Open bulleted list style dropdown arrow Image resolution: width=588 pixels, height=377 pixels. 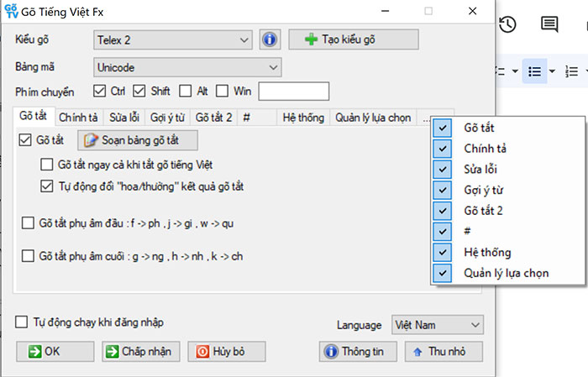[x=552, y=71]
